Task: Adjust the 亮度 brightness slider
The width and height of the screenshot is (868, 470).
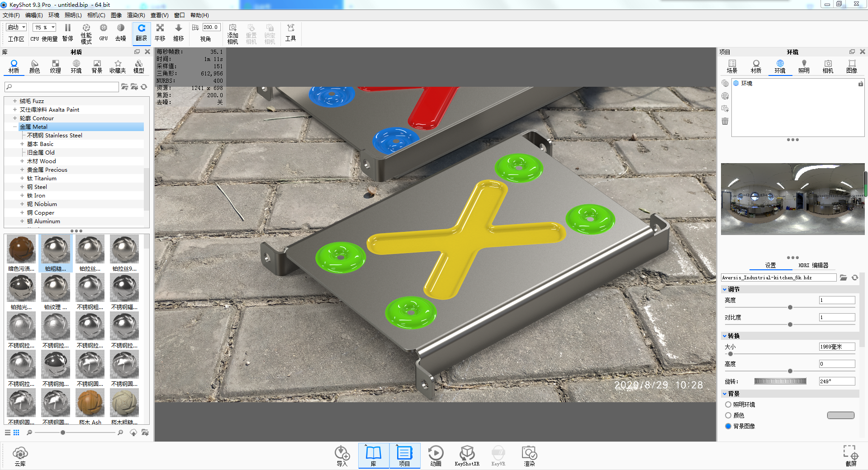Action: (790, 307)
